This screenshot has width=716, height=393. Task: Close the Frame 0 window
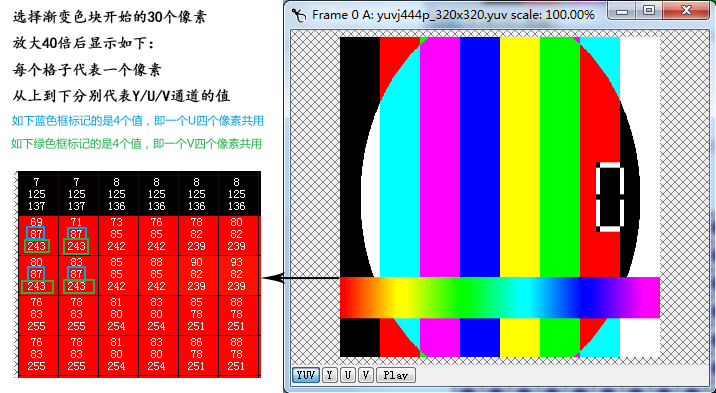(686, 11)
